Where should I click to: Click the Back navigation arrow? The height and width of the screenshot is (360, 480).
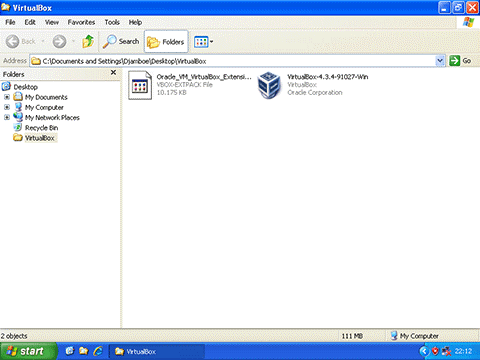(13, 42)
